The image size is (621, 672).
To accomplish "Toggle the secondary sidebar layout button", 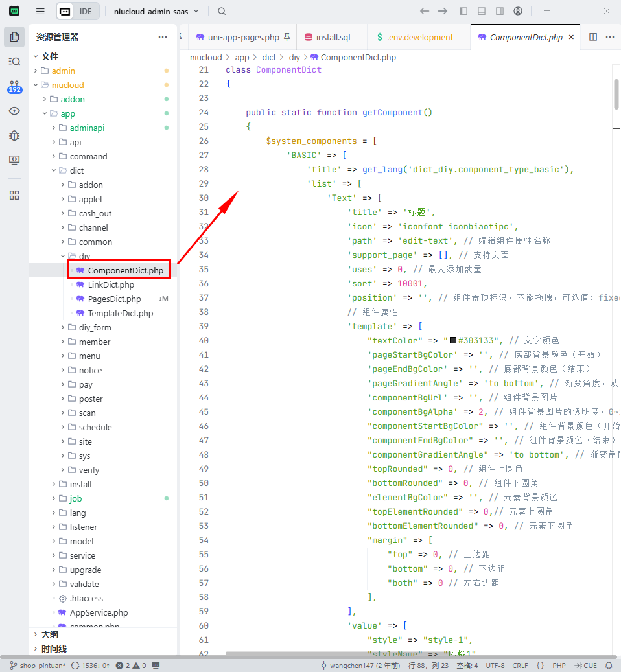I will (500, 11).
